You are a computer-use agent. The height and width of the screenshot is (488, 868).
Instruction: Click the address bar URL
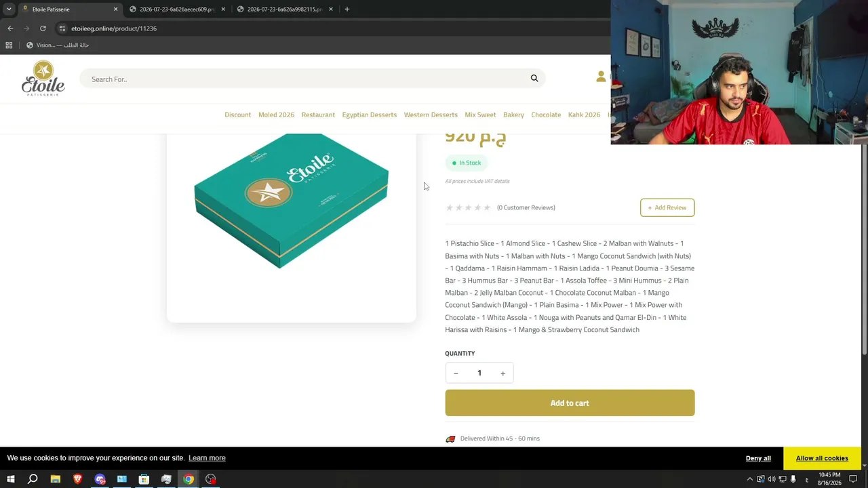114,28
